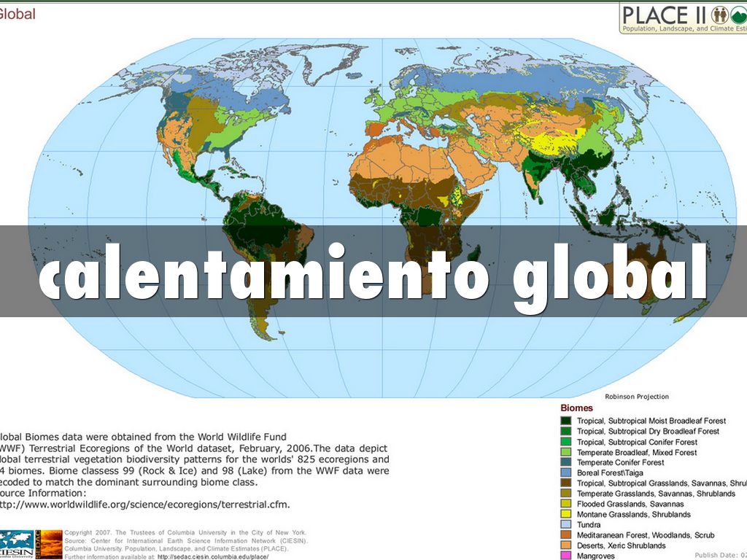The width and height of the screenshot is (747, 560).
Task: Click the Boreal Forest\Taiga legend icon
Action: (566, 472)
